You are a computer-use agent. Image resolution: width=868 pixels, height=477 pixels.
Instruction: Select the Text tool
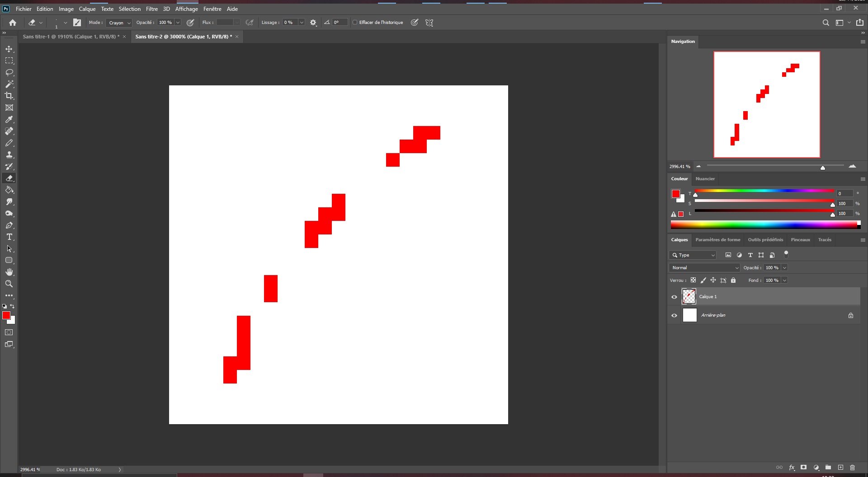pos(9,237)
